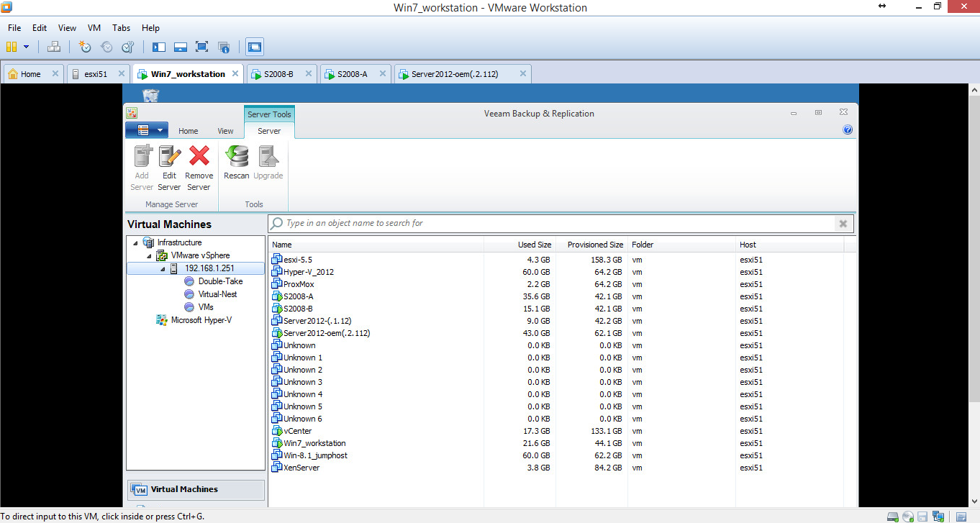Click the Send Ctrl+Alt+Del toolbar icon
The height and width of the screenshot is (523, 980).
pos(53,47)
